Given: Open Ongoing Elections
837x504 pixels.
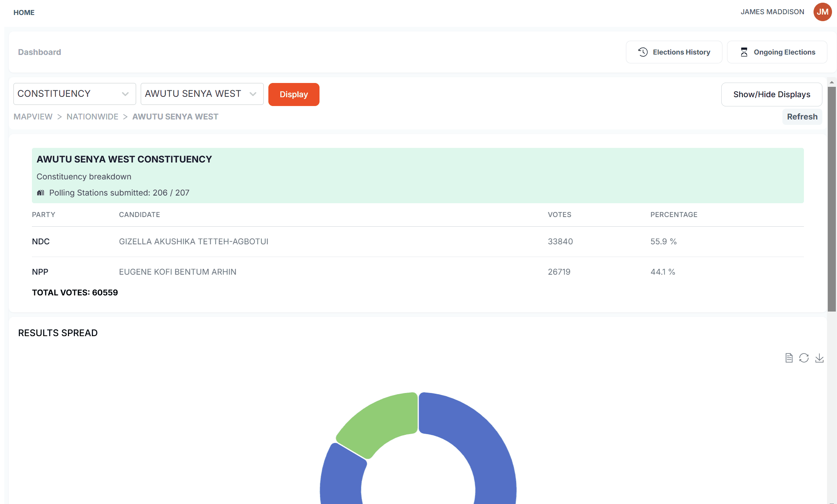Looking at the screenshot, I should click(x=777, y=52).
